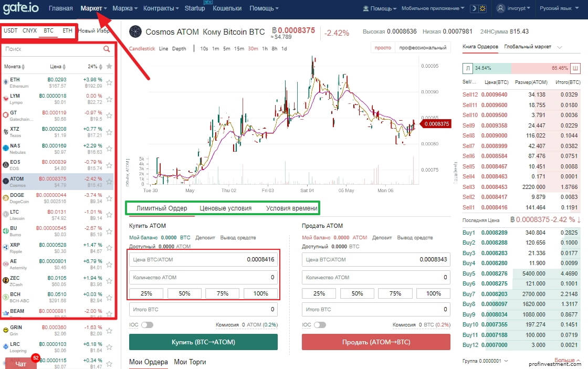The width and height of the screenshot is (588, 369).
Task: Open the Маржа dropdown menu
Action: pyautogui.click(x=125, y=8)
